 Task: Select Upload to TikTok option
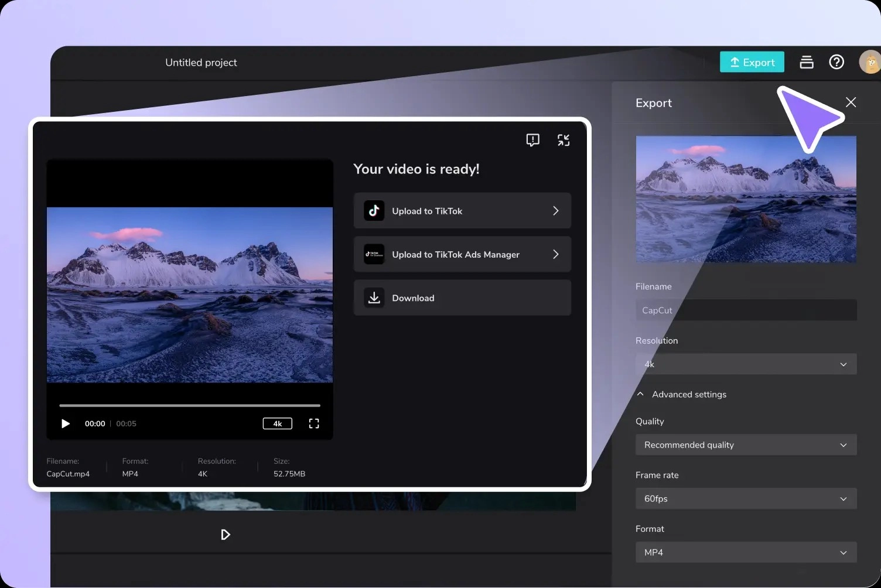tap(462, 211)
